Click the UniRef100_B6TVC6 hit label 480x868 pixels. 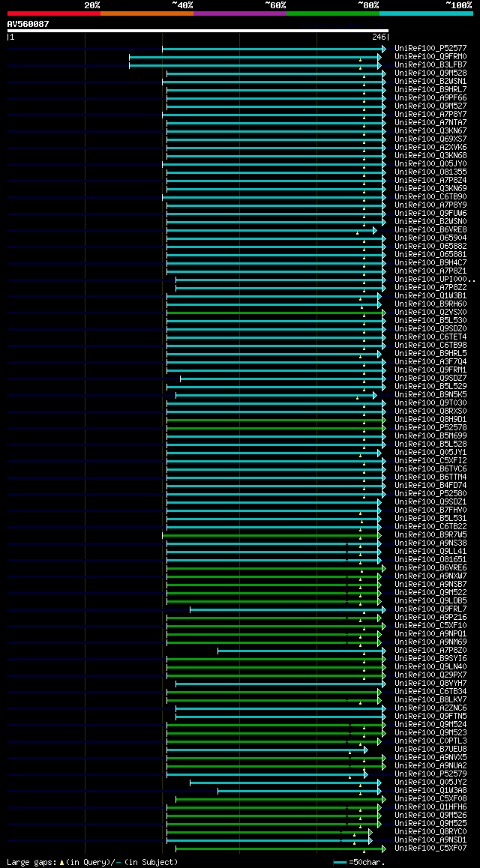430,469
